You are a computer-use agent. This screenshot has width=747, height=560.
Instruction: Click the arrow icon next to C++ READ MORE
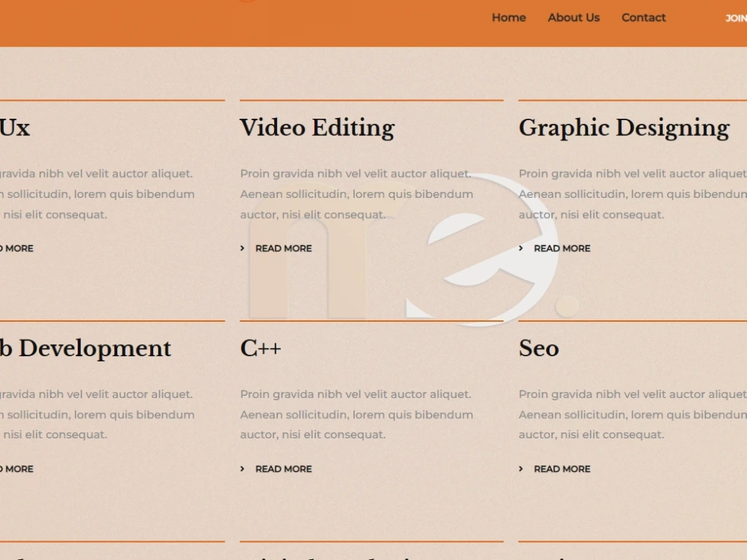coord(242,469)
